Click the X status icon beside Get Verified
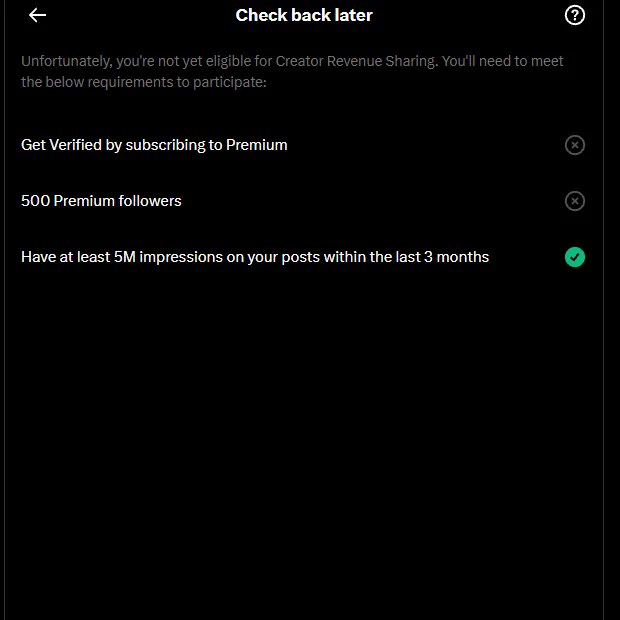 click(575, 145)
